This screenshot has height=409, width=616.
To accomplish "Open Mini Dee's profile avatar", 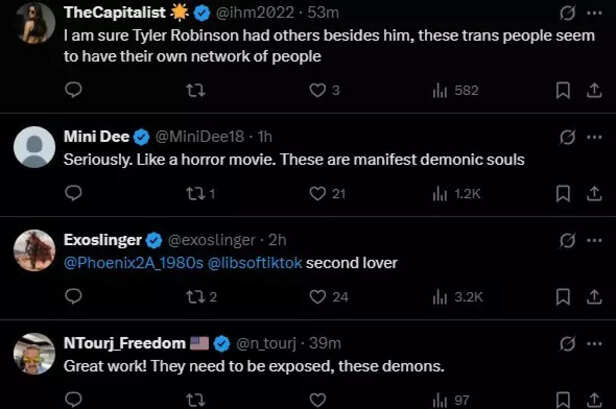I will (34, 147).
